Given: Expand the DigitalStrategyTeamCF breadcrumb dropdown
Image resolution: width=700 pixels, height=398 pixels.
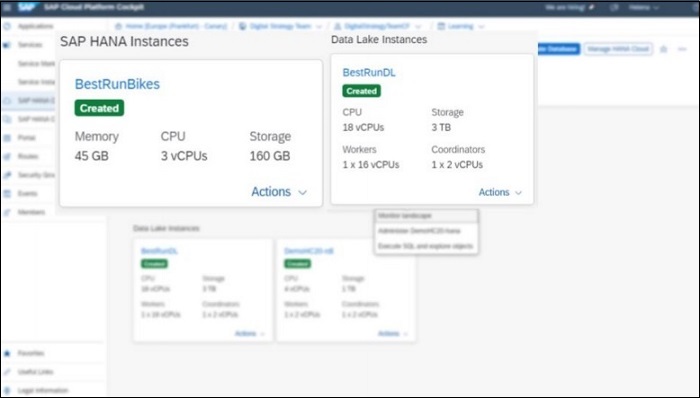Looking at the screenshot, I should pos(418,27).
